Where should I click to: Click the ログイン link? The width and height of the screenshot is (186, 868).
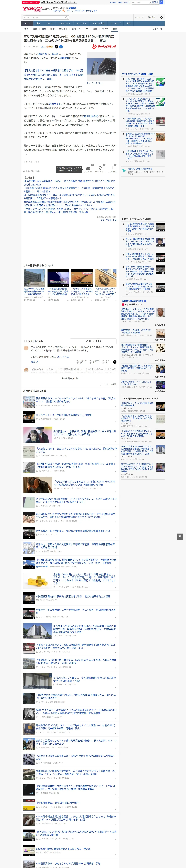pos(57,11)
